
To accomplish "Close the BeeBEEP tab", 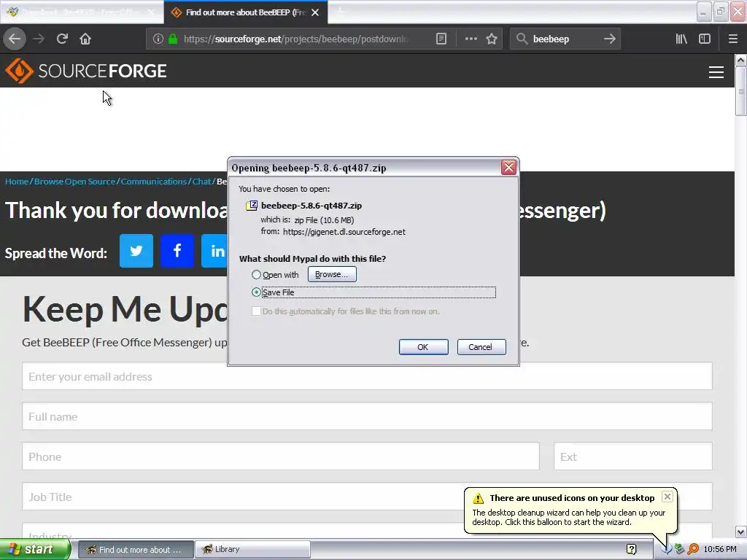I will click(315, 12).
